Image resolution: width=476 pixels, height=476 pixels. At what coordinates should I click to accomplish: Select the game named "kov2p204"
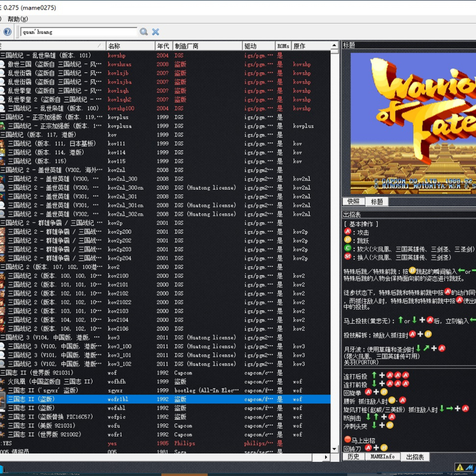(x=119, y=258)
